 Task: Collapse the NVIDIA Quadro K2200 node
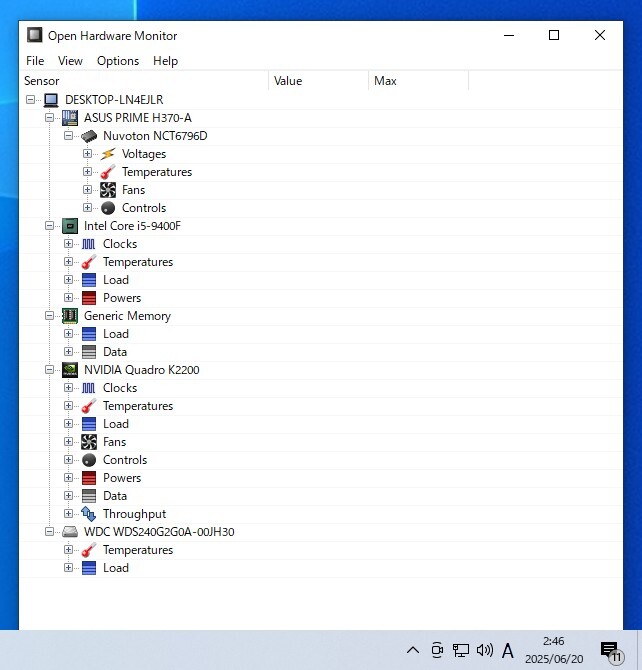[x=50, y=370]
